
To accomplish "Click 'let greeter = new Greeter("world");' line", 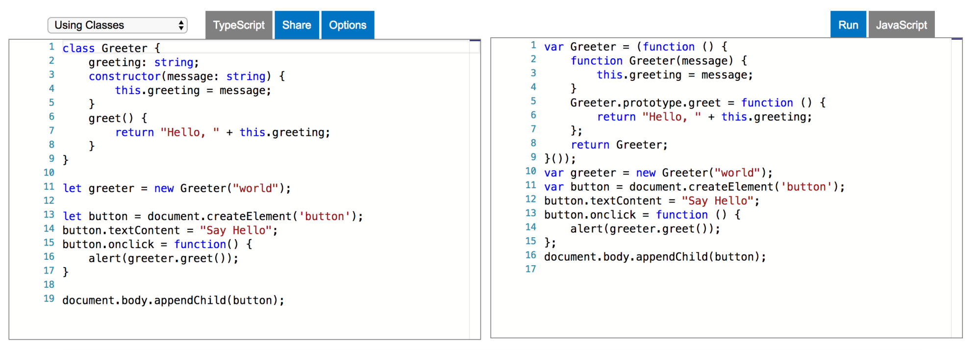I will pos(176,189).
